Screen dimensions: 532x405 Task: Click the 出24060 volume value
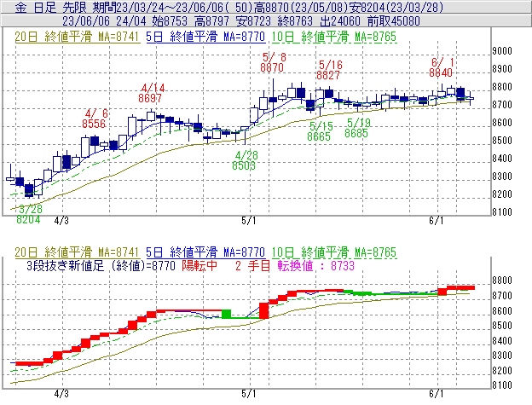point(340,21)
